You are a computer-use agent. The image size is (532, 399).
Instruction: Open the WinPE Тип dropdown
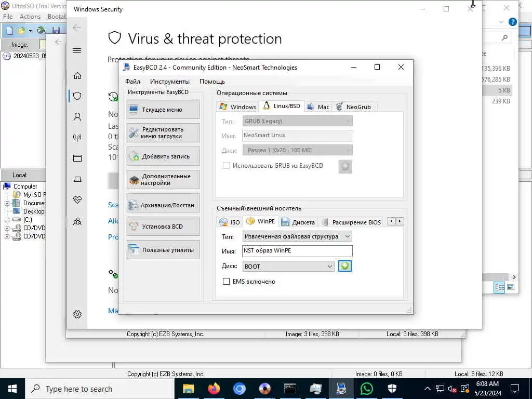(297, 236)
